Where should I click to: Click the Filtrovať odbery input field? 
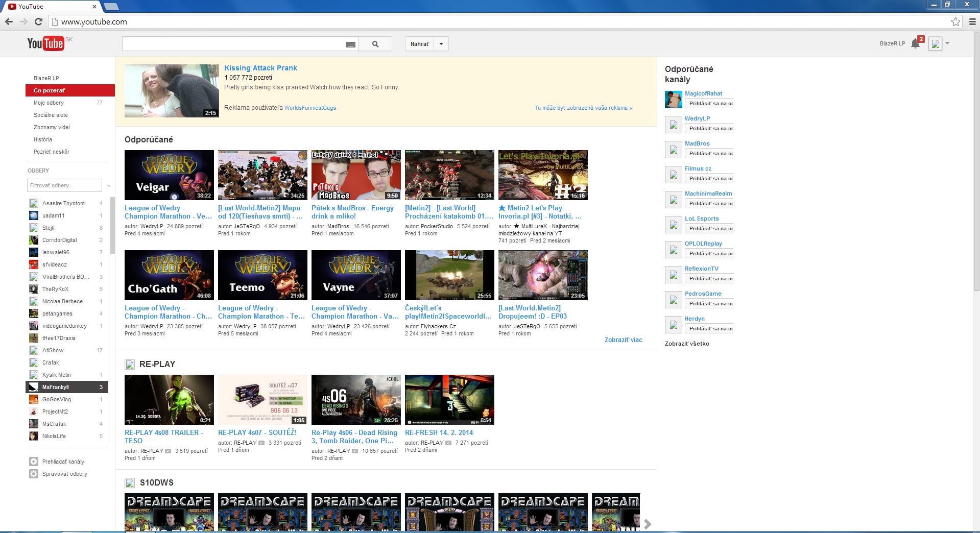[x=64, y=185]
